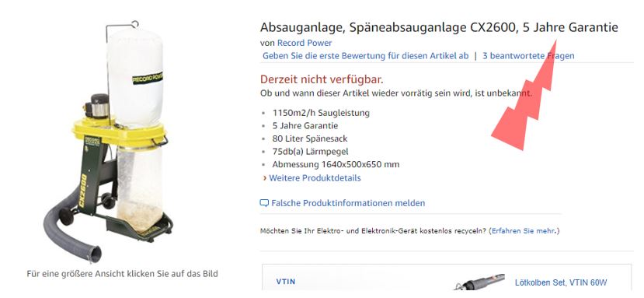Viewport: 644px width, 298px height.
Task: Click the VTIN brand logo
Action: [x=286, y=282]
